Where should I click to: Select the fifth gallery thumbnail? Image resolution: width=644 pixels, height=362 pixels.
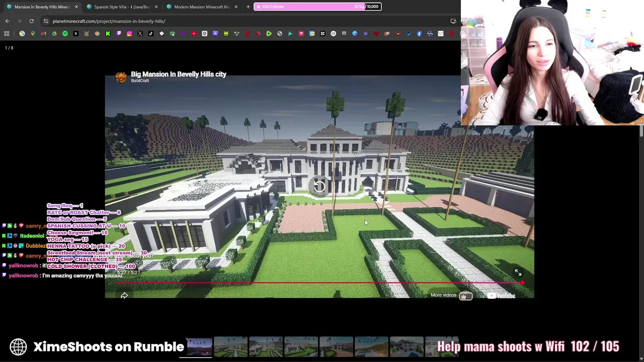[x=336, y=347]
